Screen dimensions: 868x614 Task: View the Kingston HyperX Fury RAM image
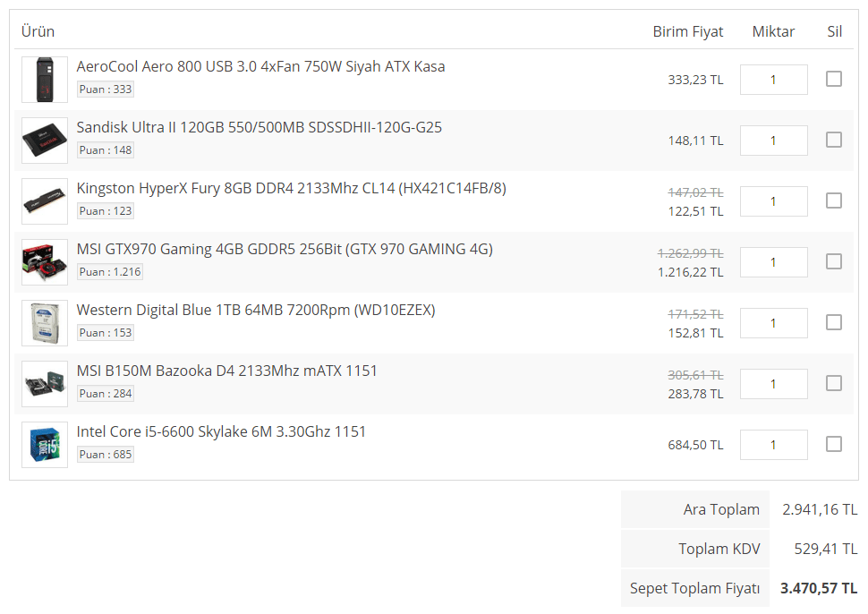45,201
